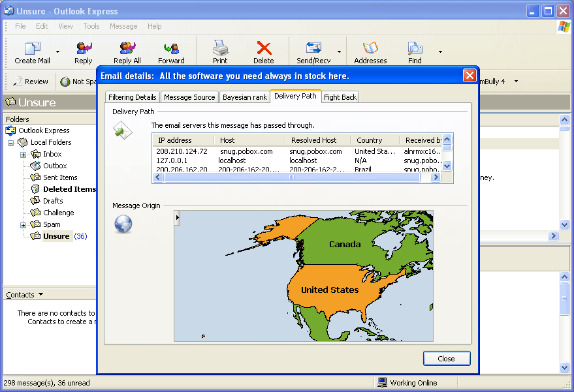Viewport: 574px width, 392px height.
Task: Click the Create Mail toolbar icon
Action: [x=32, y=49]
